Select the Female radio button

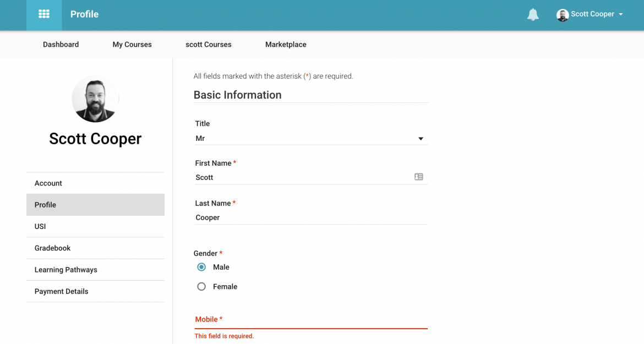click(x=201, y=287)
